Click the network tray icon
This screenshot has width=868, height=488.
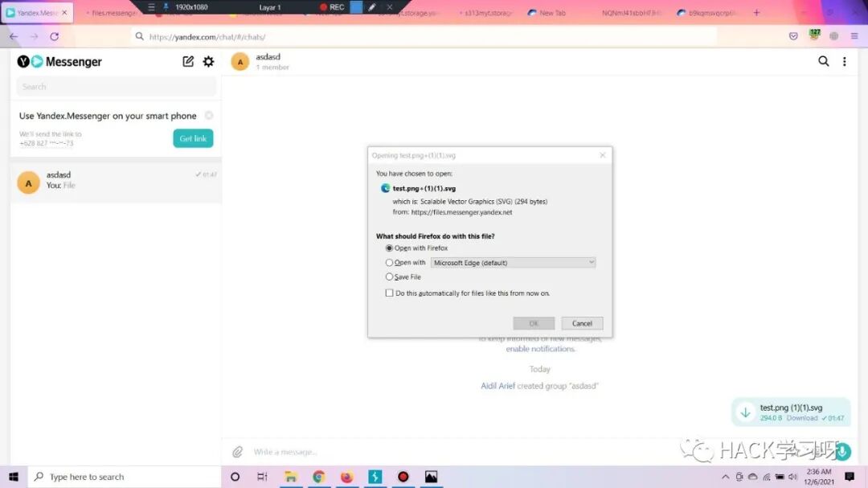tap(766, 477)
